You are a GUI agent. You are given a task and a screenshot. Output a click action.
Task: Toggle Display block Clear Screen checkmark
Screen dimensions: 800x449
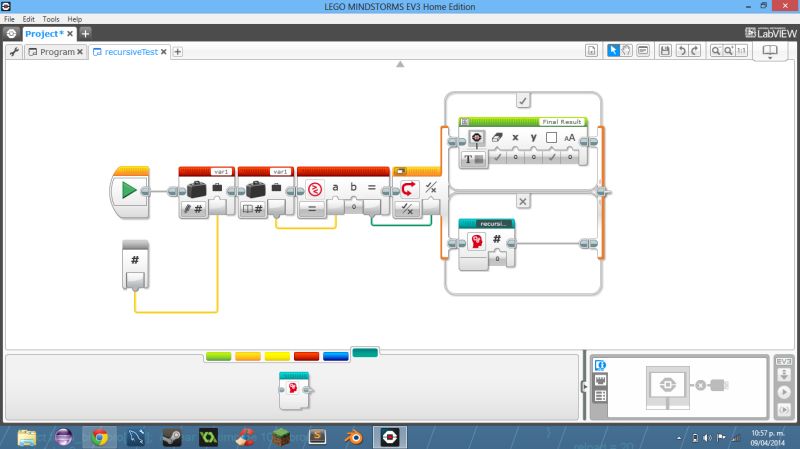pos(497,157)
